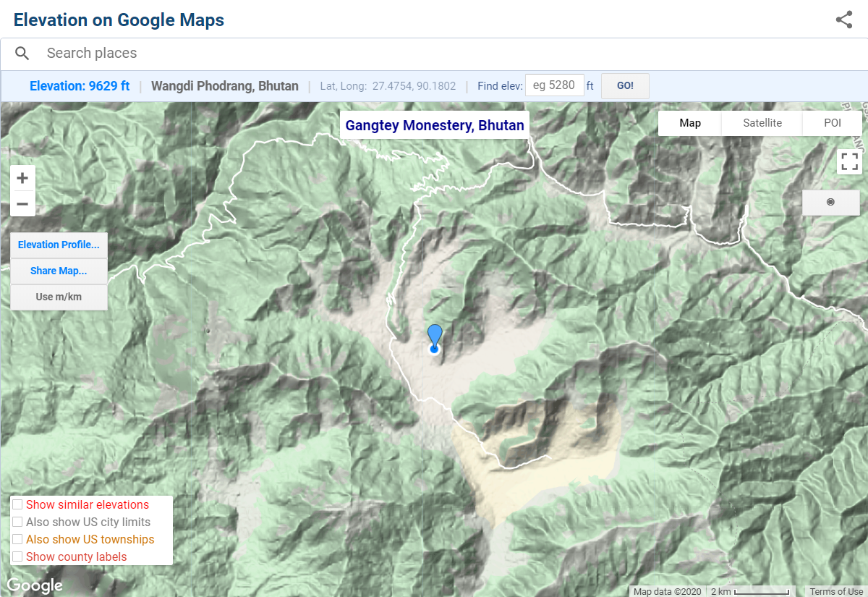The width and height of the screenshot is (868, 597).
Task: Click Gangtey Monestery, Bhutan label
Action: 435,125
